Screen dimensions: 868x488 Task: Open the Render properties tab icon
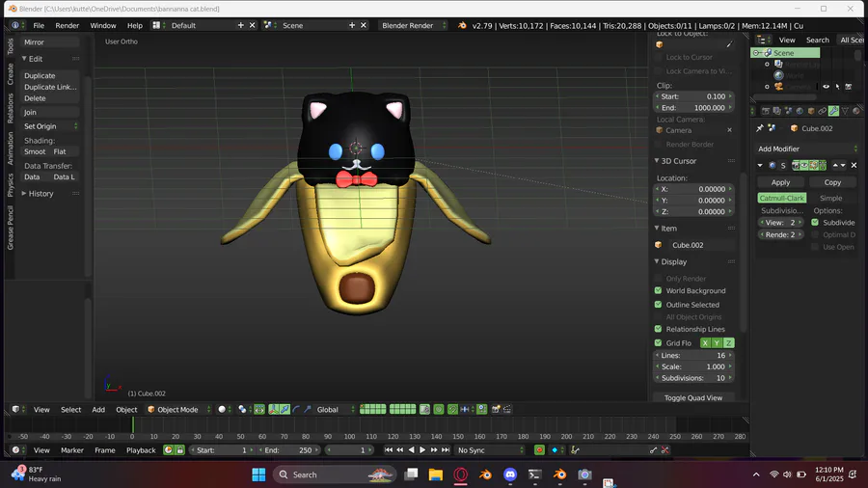(x=766, y=111)
